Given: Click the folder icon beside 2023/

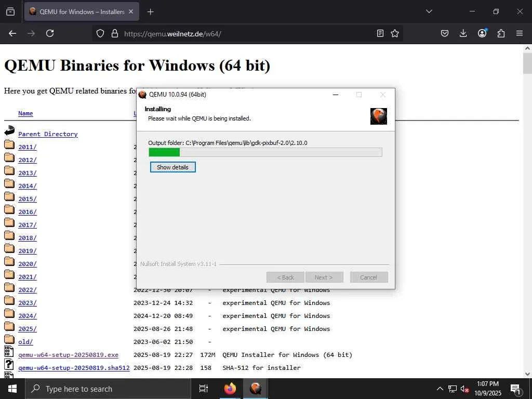Looking at the screenshot, I should (9, 301).
